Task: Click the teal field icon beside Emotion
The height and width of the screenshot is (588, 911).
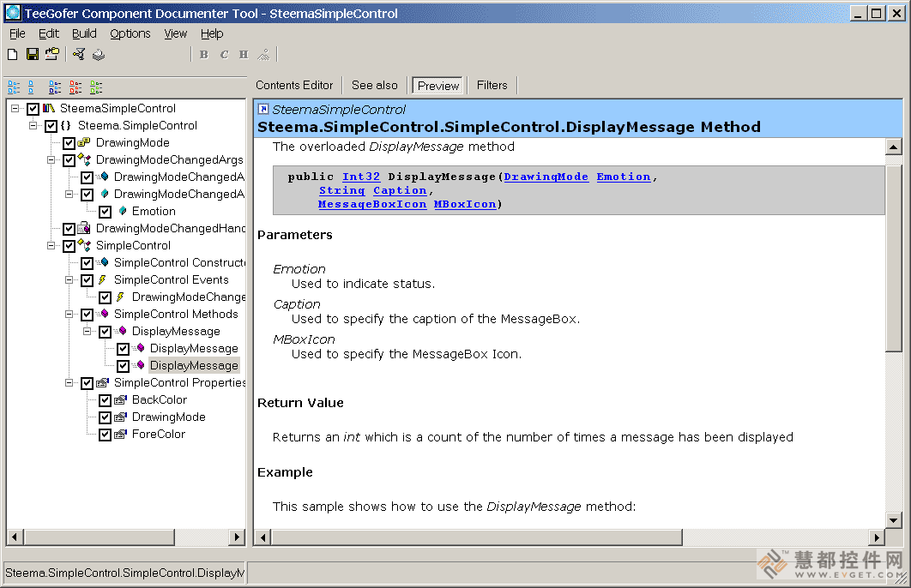Action: click(x=123, y=211)
